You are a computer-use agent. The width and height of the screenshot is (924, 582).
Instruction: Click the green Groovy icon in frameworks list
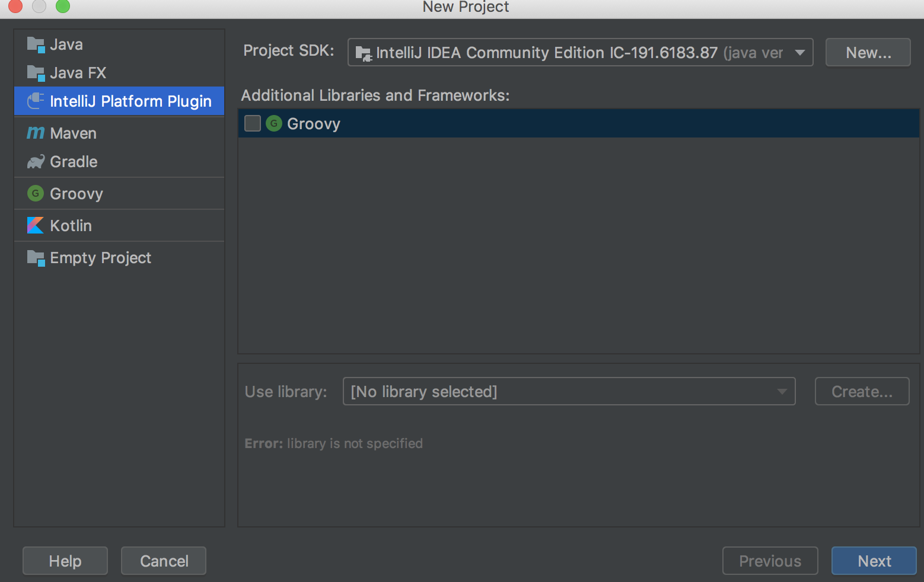273,123
